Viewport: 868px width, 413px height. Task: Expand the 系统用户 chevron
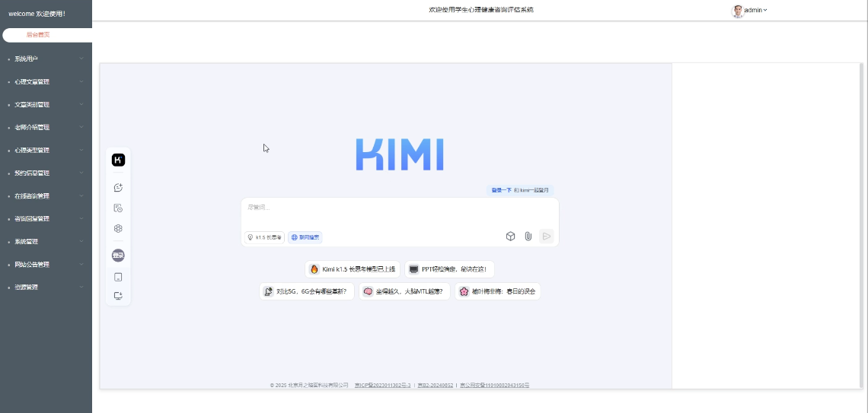pos(81,59)
